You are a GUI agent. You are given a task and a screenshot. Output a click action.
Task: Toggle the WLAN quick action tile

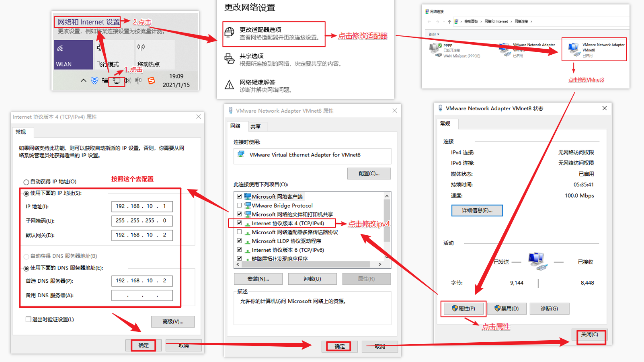pos(74,54)
